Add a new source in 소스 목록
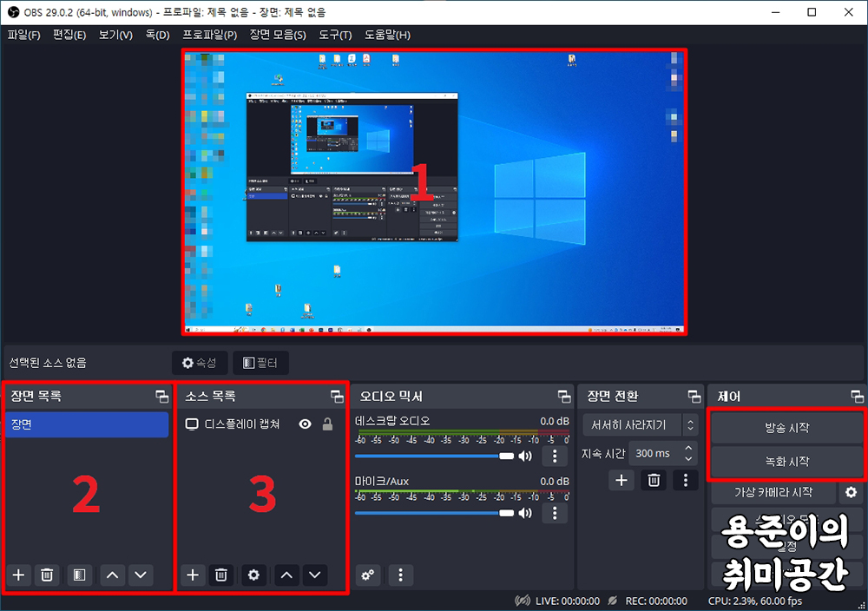 click(193, 575)
